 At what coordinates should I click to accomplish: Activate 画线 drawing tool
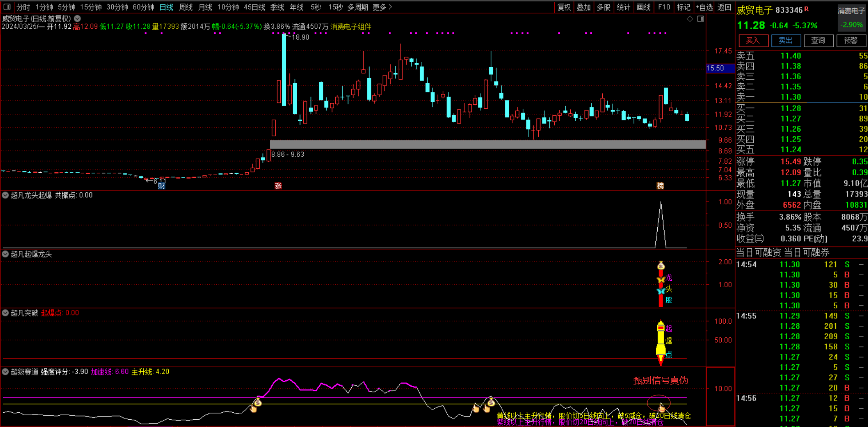644,7
